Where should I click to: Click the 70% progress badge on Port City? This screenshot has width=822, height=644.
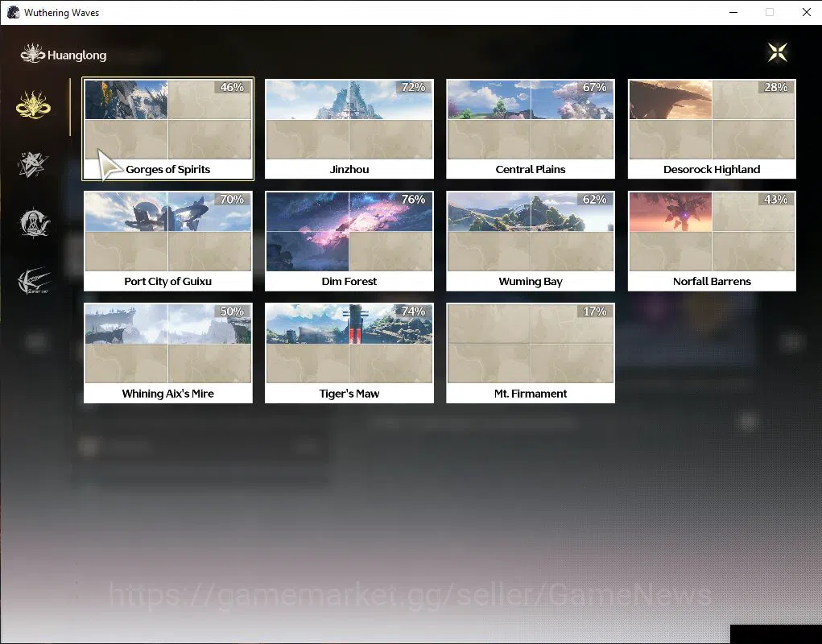pos(232,200)
